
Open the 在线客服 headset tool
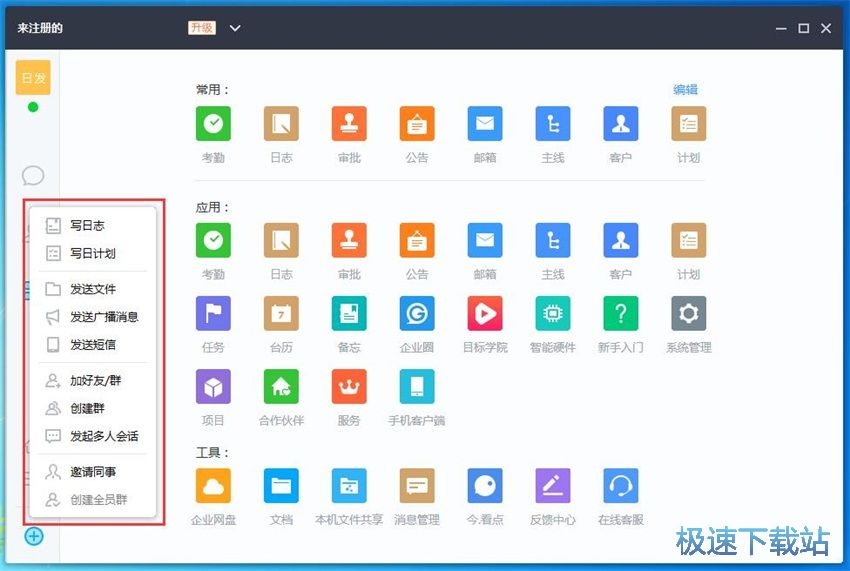(621, 486)
